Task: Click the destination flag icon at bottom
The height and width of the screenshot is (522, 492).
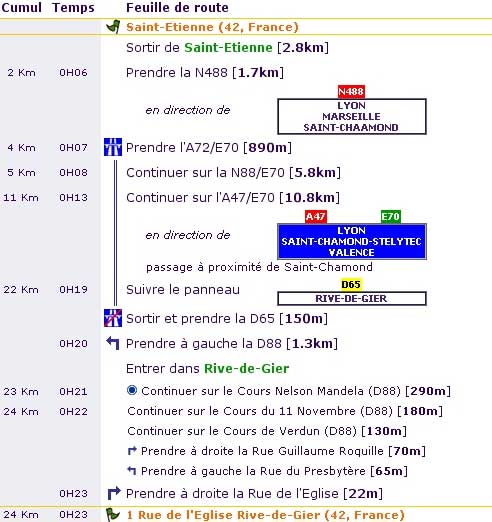Action: 113,515
